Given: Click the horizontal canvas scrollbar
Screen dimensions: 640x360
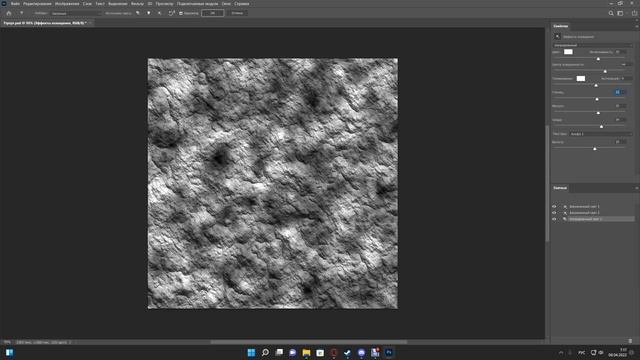Looking at the screenshot, I should pyautogui.click(x=309, y=342).
